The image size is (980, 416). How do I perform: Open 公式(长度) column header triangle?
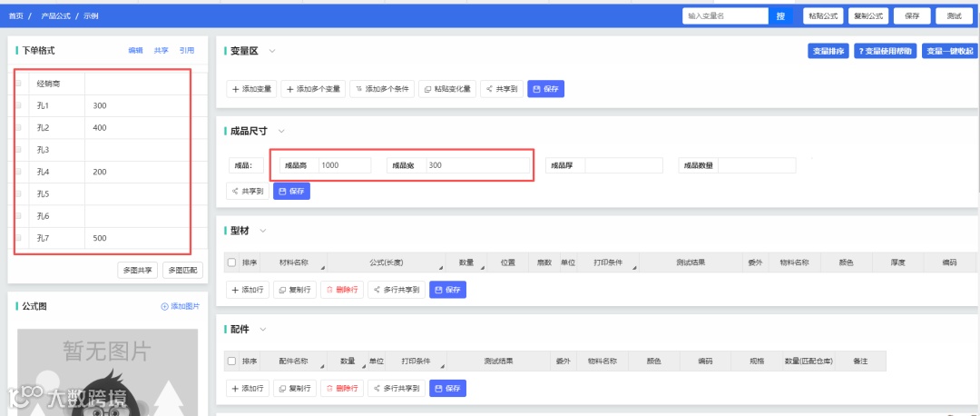coord(441,268)
